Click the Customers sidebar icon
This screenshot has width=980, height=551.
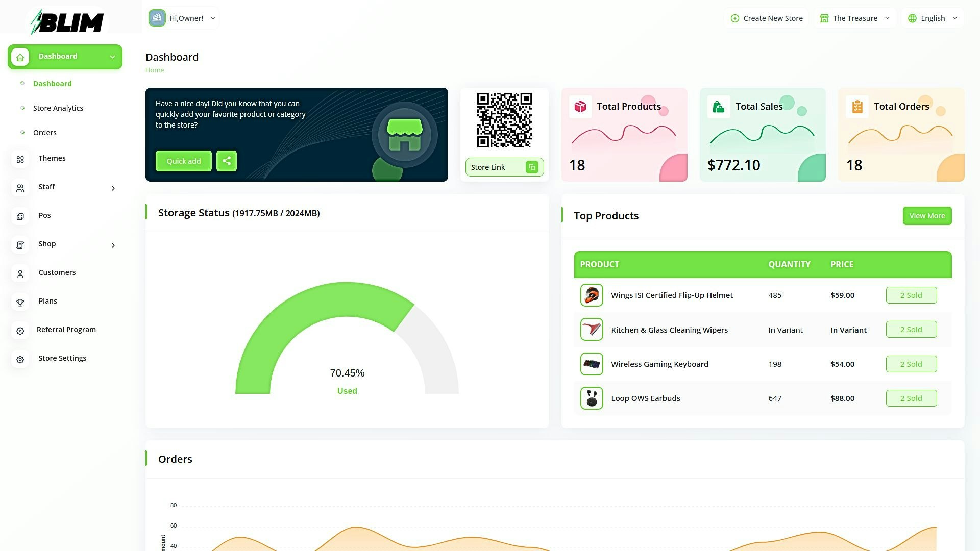20,273
